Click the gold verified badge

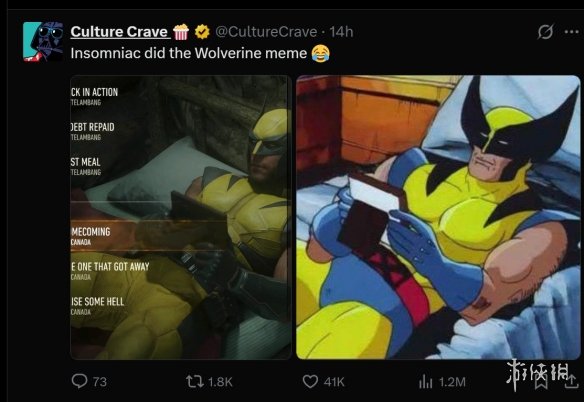[x=202, y=32]
